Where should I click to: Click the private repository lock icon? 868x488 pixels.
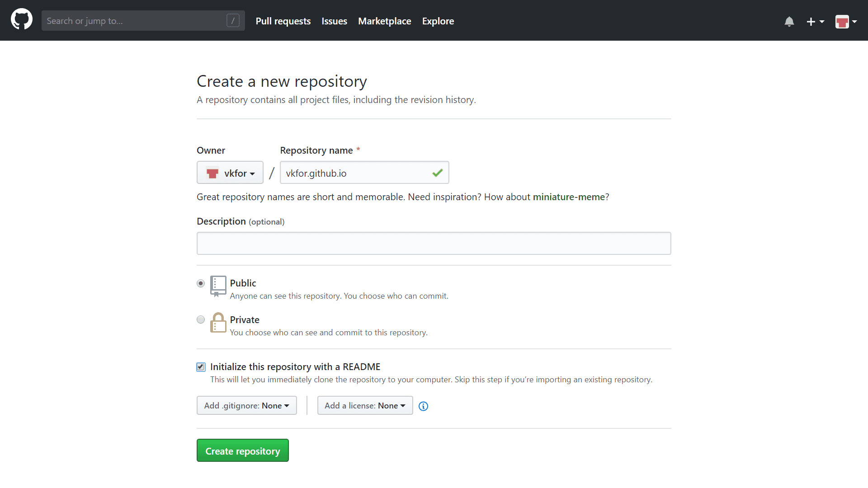pos(218,323)
